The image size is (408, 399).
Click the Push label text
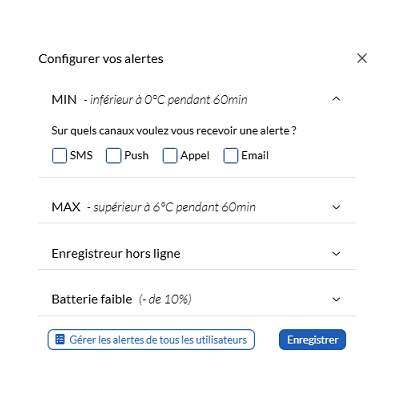coord(136,156)
